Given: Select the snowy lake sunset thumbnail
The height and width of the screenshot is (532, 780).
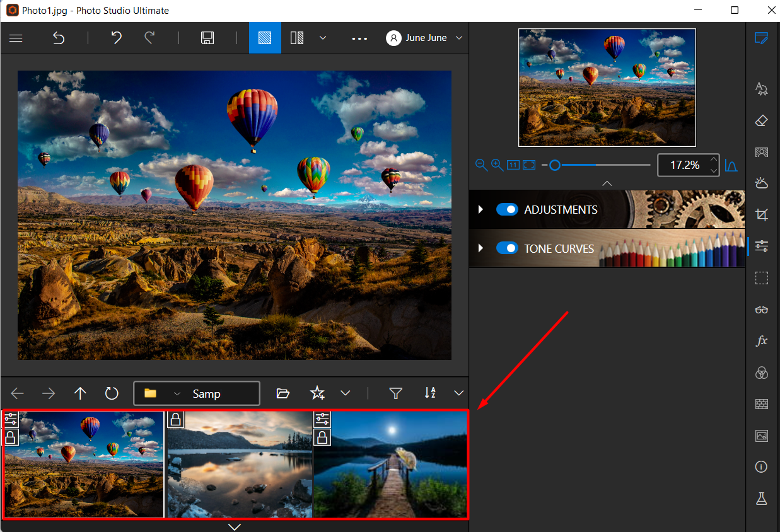Looking at the screenshot, I should 239,465.
